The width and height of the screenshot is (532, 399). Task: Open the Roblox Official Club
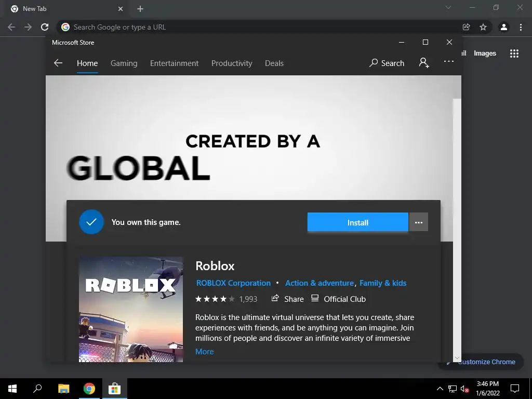point(338,299)
